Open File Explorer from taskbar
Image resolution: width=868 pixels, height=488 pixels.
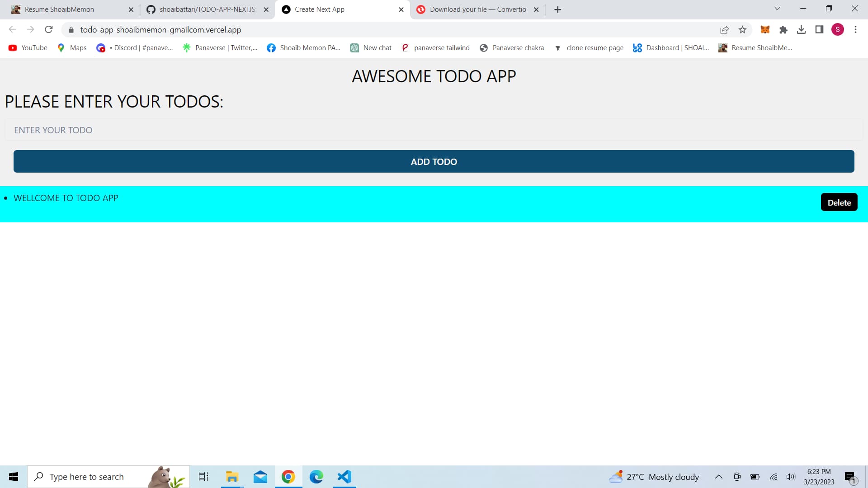[x=232, y=477]
